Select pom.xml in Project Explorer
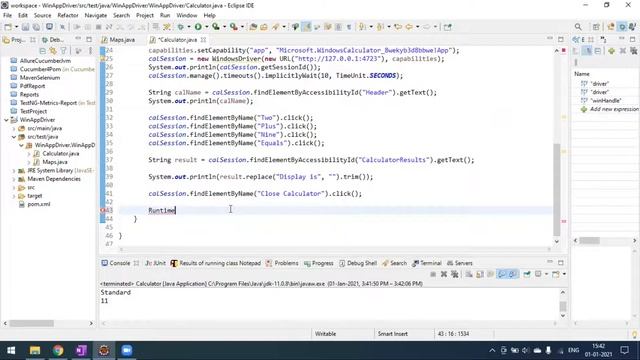This screenshot has width=640, height=360. pyautogui.click(x=39, y=204)
